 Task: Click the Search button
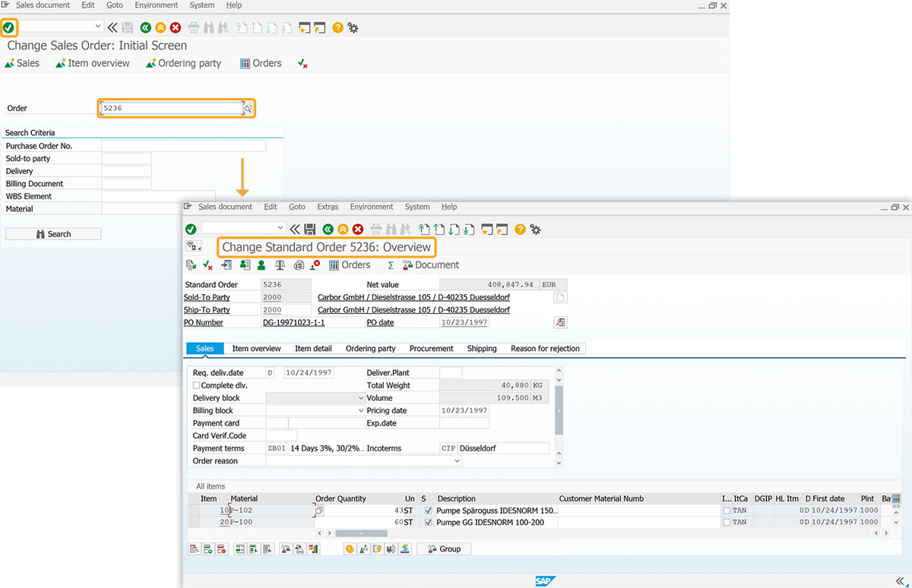point(53,234)
